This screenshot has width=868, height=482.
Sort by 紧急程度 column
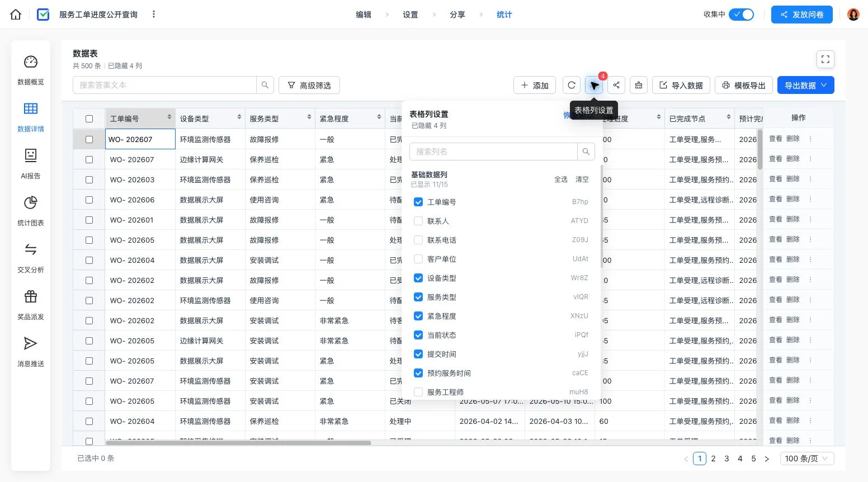click(379, 117)
